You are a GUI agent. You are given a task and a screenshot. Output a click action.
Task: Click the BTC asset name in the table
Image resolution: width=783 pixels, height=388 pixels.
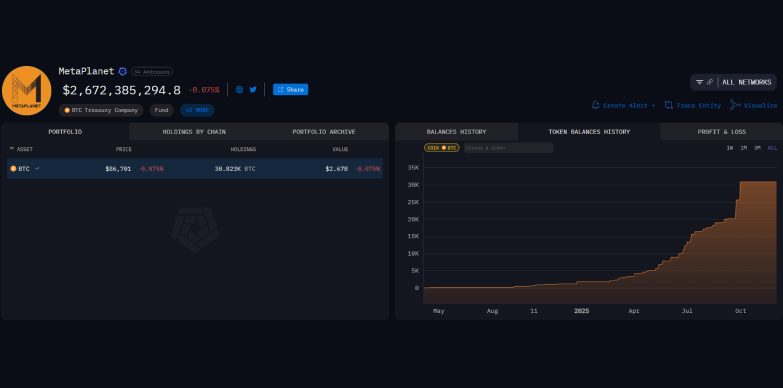[x=24, y=169]
